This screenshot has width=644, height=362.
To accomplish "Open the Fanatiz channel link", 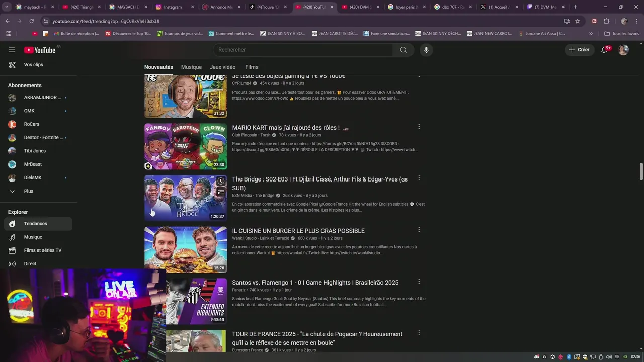I will [238, 290].
